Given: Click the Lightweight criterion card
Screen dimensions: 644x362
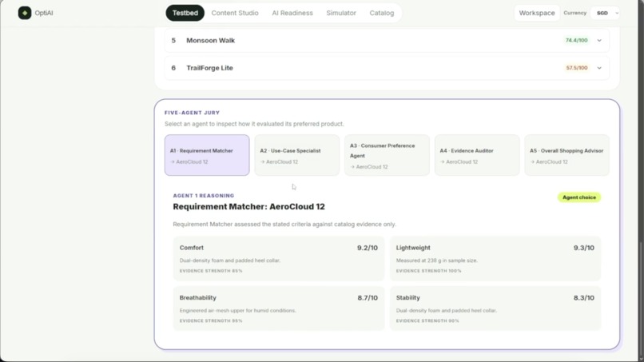Looking at the screenshot, I should tap(495, 258).
